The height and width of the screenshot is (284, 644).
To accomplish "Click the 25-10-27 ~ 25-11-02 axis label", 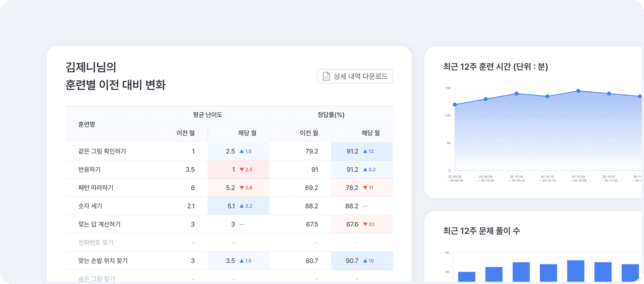I will (x=609, y=179).
